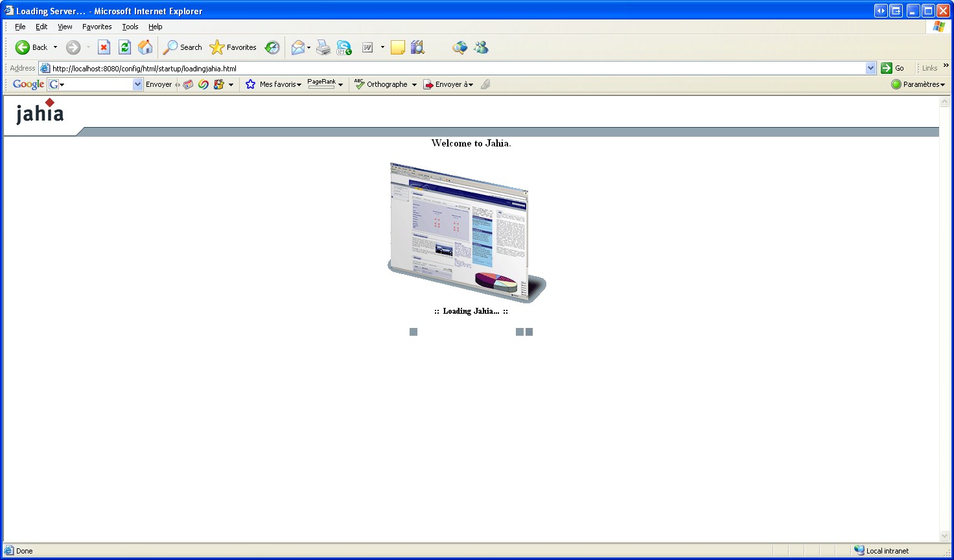Click the globe with magnifier icon

460,47
